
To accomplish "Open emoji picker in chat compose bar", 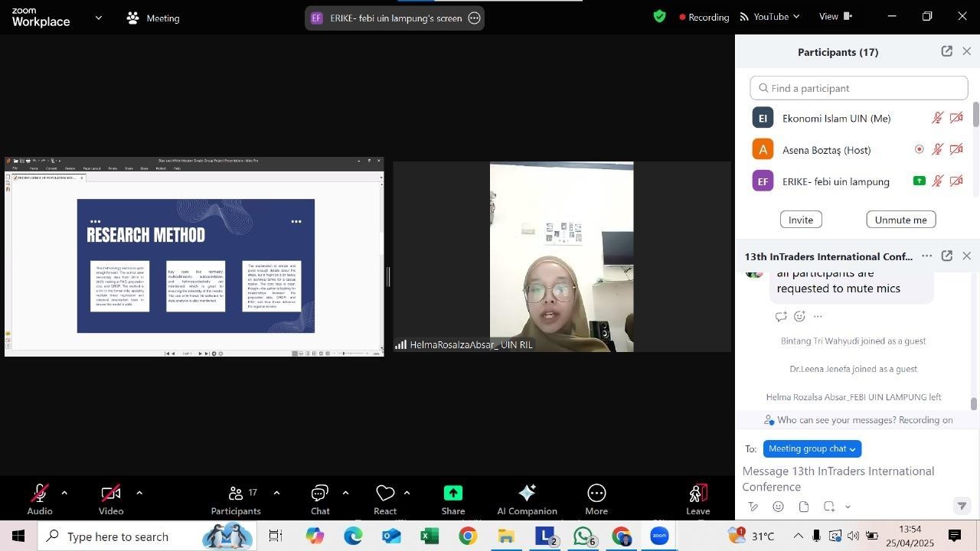I will point(778,507).
